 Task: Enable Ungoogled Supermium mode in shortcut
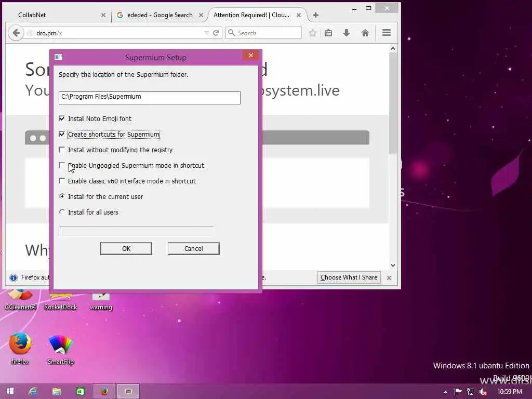[62, 165]
